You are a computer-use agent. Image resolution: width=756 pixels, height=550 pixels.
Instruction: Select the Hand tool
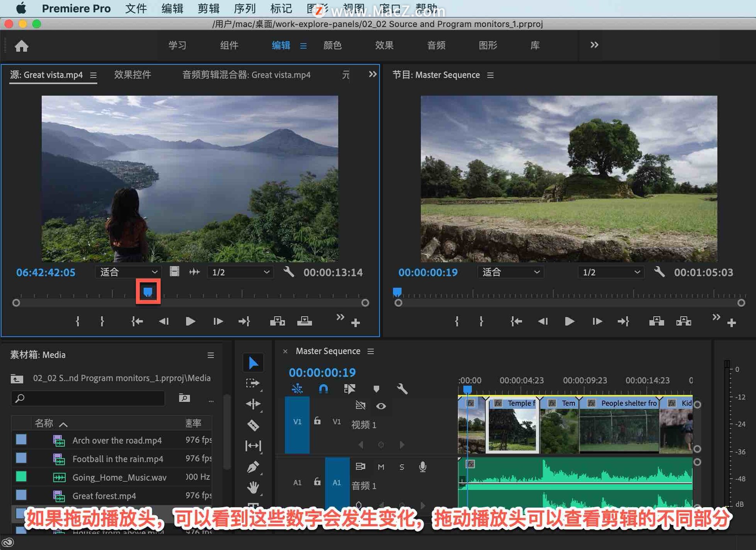[253, 488]
